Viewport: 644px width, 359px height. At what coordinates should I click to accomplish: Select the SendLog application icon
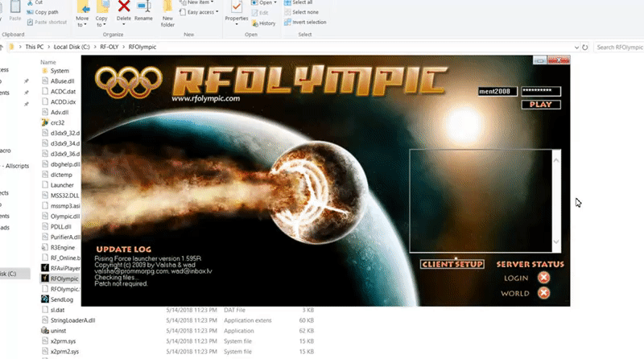click(45, 299)
